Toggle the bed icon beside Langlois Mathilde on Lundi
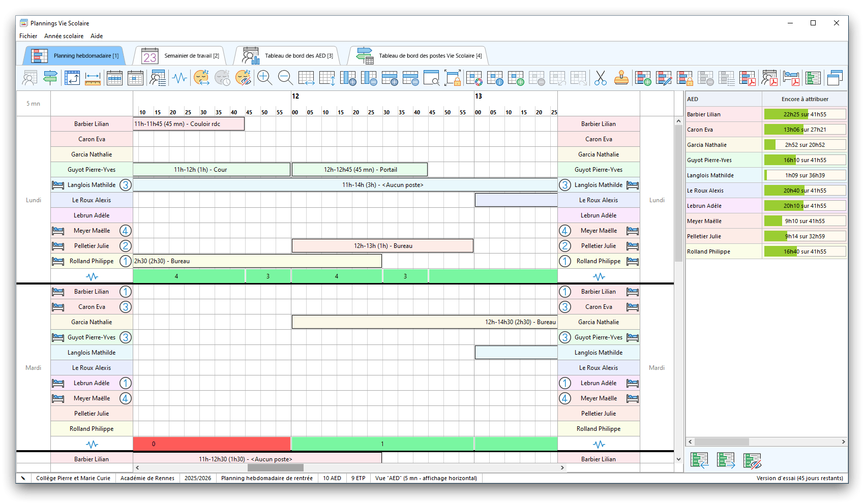 click(x=58, y=185)
